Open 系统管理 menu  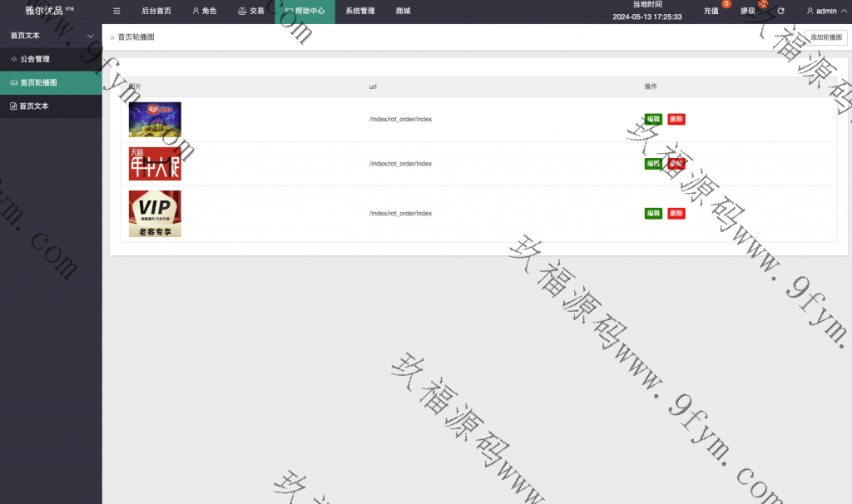pos(360,12)
